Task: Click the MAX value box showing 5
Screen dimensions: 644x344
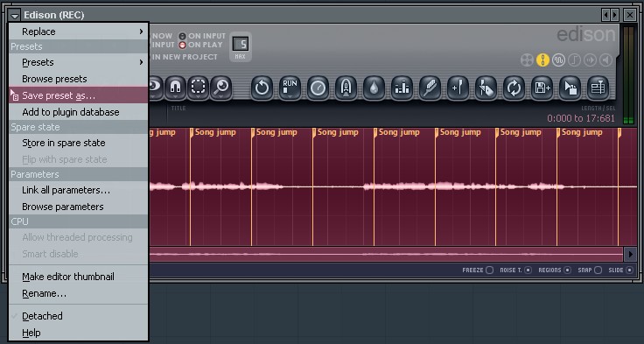Action: [241, 44]
